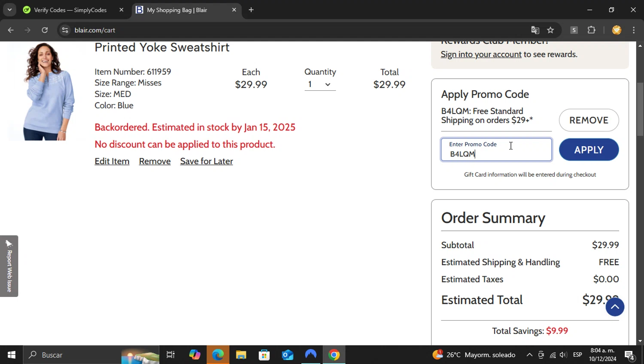Screen dimensions: 644x364
Task: Click the Item Number: 611959 text
Action: 133,72
